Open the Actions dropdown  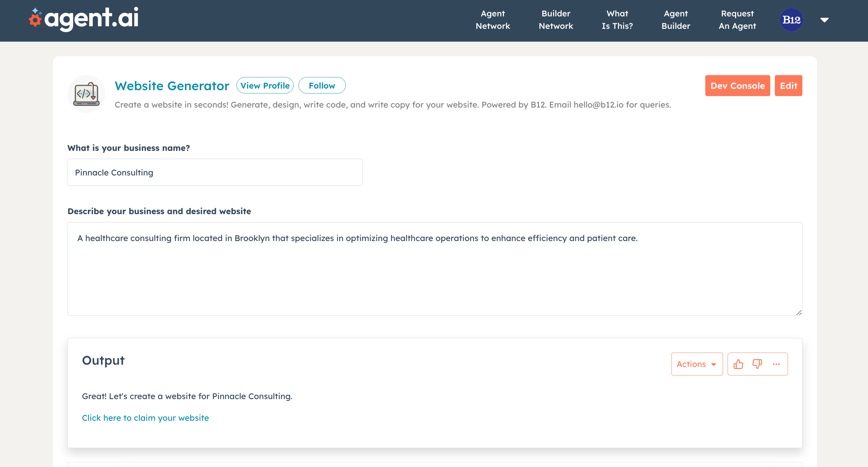point(697,364)
